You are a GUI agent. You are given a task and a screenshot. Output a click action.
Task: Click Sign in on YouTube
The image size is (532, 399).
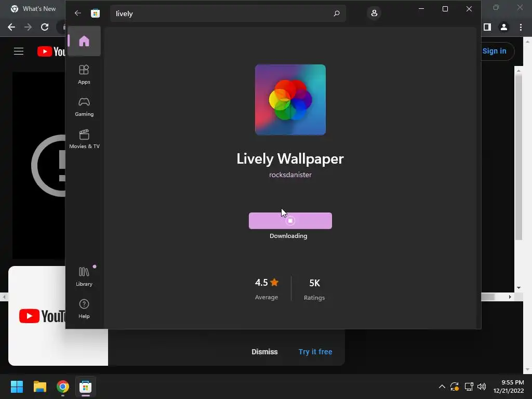point(495,51)
